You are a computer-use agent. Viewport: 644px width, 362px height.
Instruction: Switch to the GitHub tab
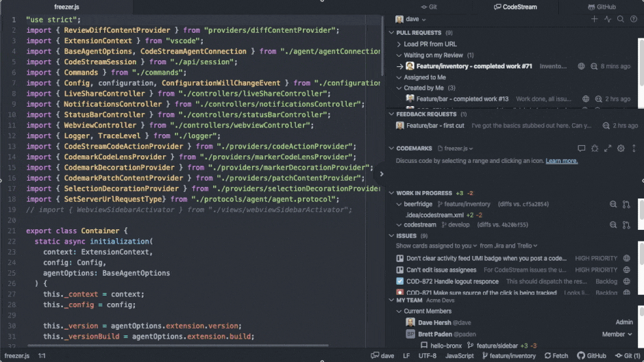point(602,7)
